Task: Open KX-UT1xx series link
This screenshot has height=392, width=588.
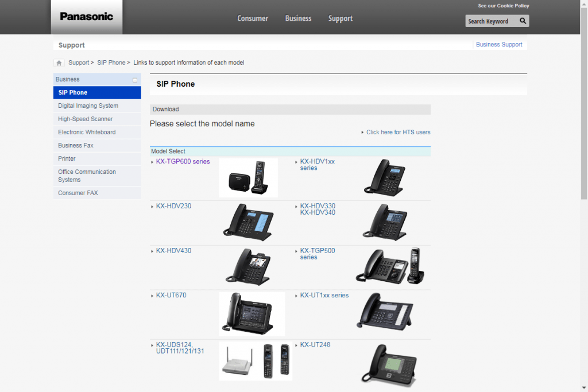Action: tap(324, 296)
